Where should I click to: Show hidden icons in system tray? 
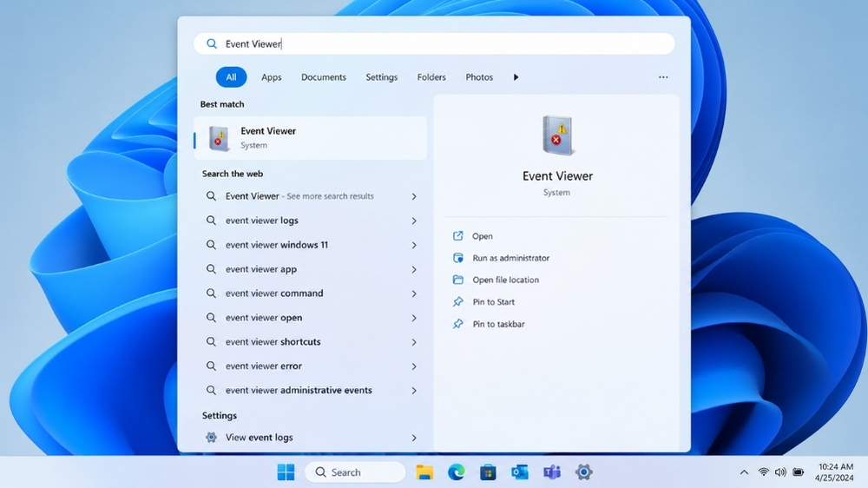(744, 472)
